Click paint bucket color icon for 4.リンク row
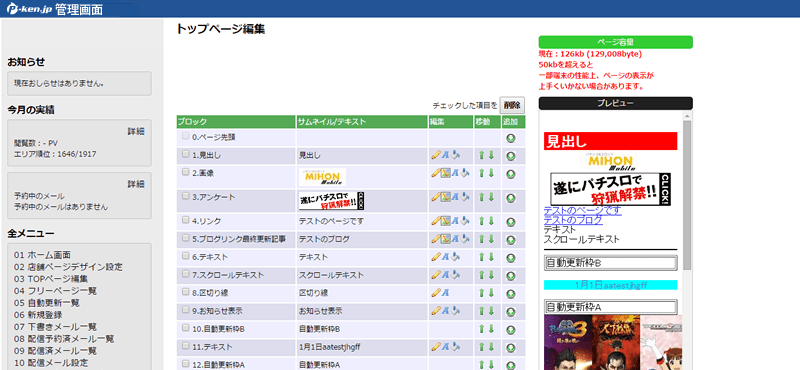The height and width of the screenshot is (370, 800). [x=464, y=221]
